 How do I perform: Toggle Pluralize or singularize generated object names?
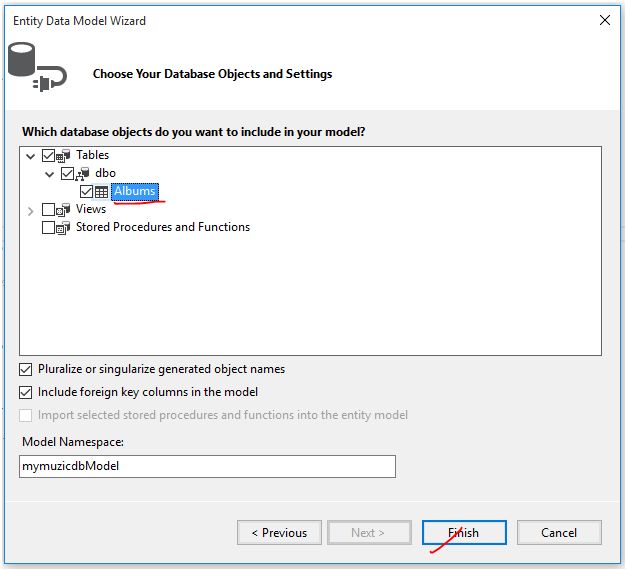[26, 369]
